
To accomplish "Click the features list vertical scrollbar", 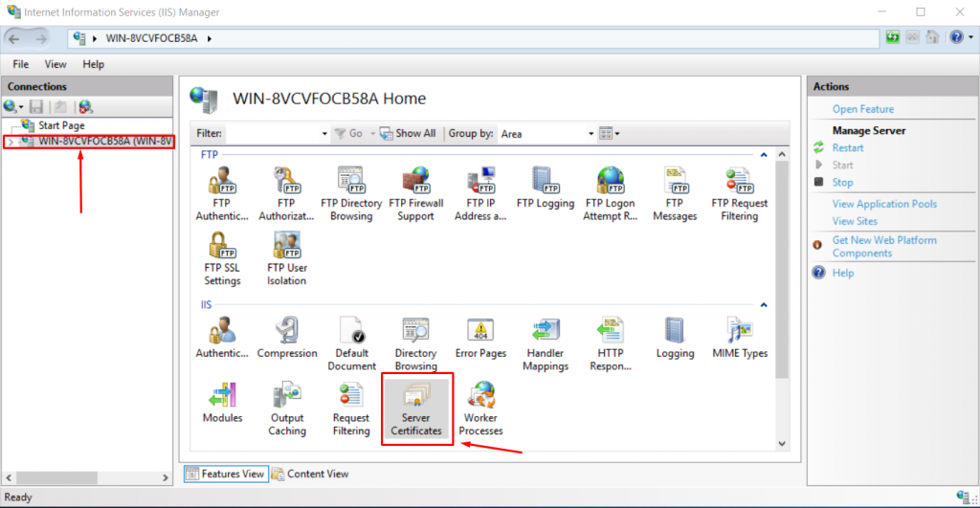I will point(782,270).
